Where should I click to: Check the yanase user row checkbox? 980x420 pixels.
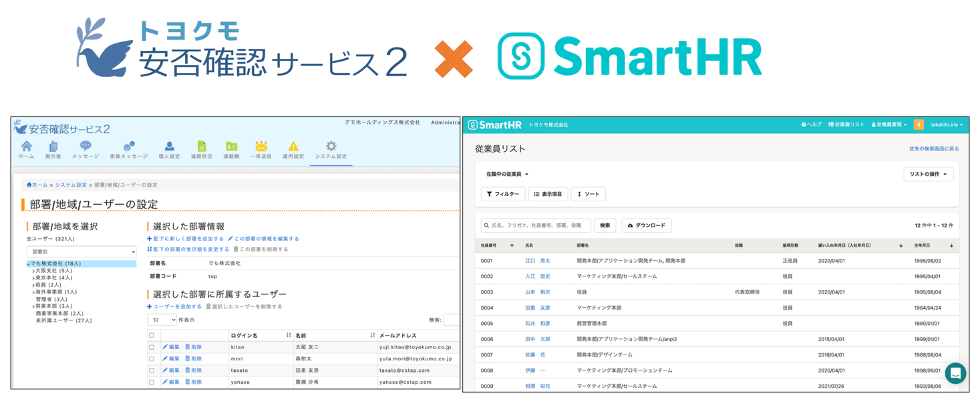152,382
